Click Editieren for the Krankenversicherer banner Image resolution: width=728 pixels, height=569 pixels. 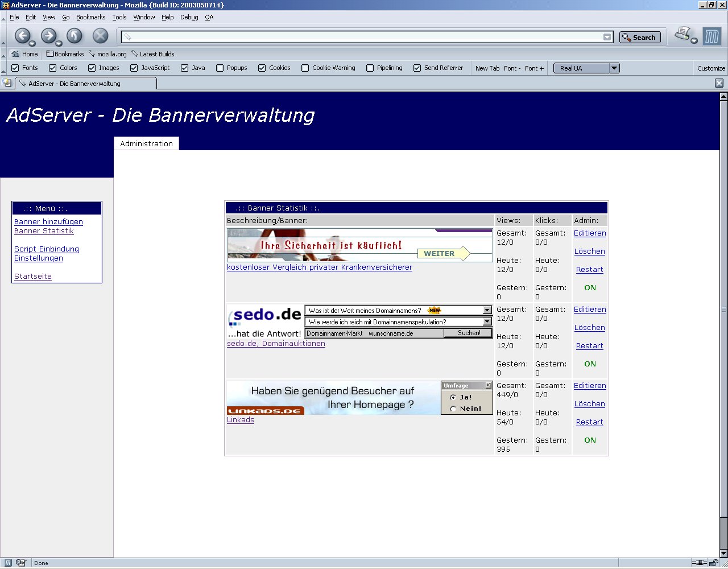(x=590, y=233)
